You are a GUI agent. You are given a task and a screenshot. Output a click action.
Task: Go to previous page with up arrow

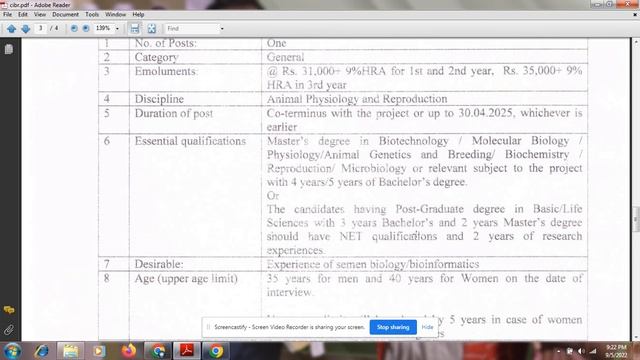coord(11,29)
